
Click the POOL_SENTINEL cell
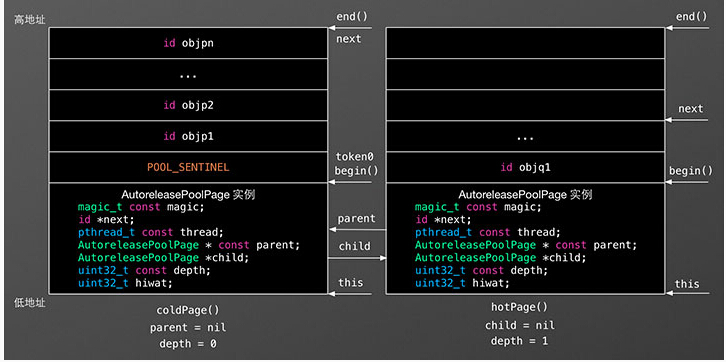188,167
